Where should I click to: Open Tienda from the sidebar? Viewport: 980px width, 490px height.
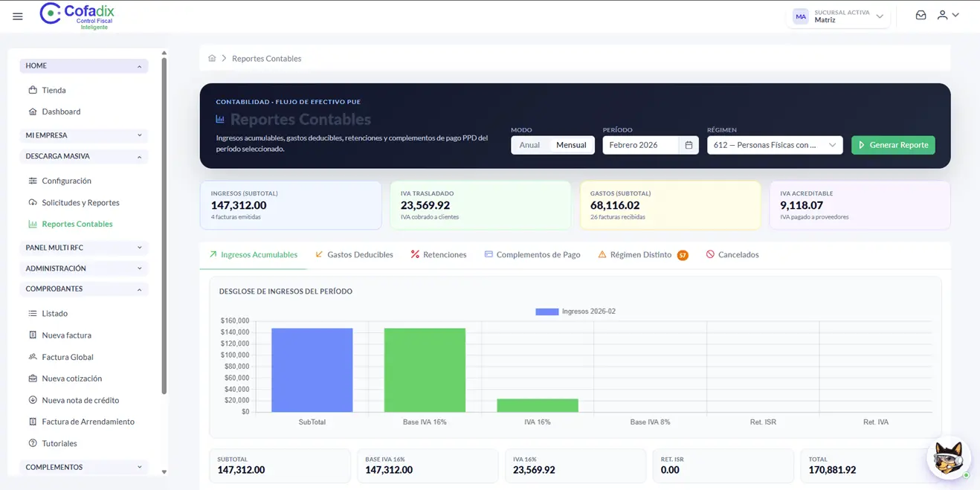tap(54, 90)
